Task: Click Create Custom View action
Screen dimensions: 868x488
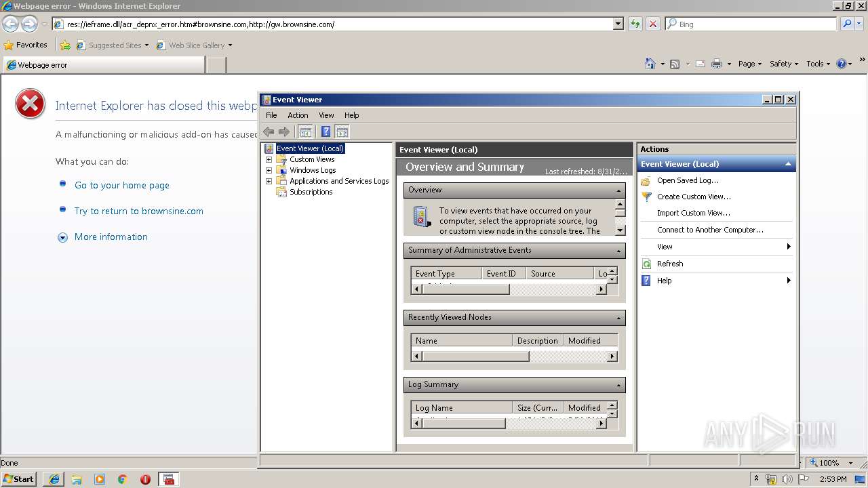Action: coord(694,197)
